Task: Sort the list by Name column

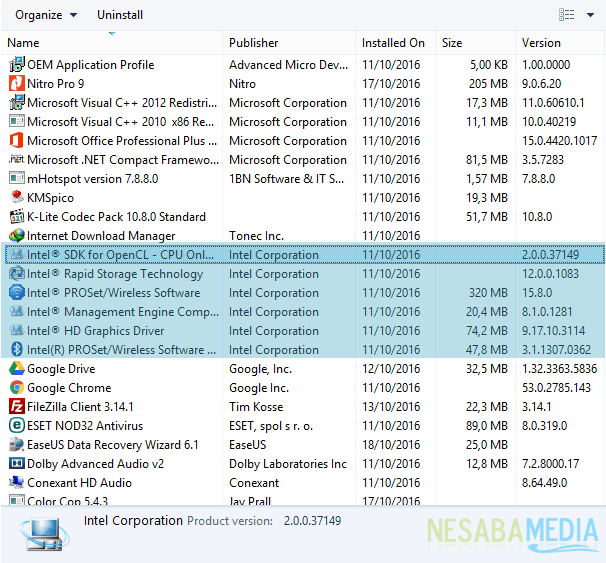Action: coord(111,43)
